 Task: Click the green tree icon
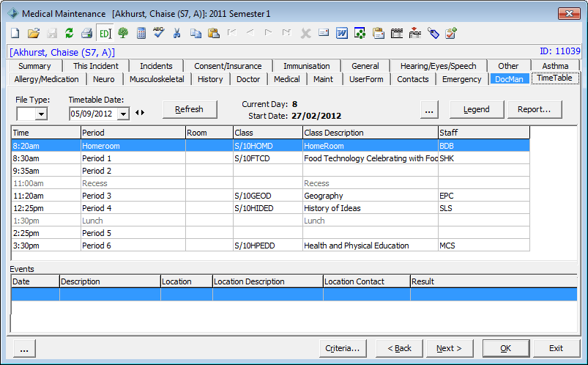(123, 33)
